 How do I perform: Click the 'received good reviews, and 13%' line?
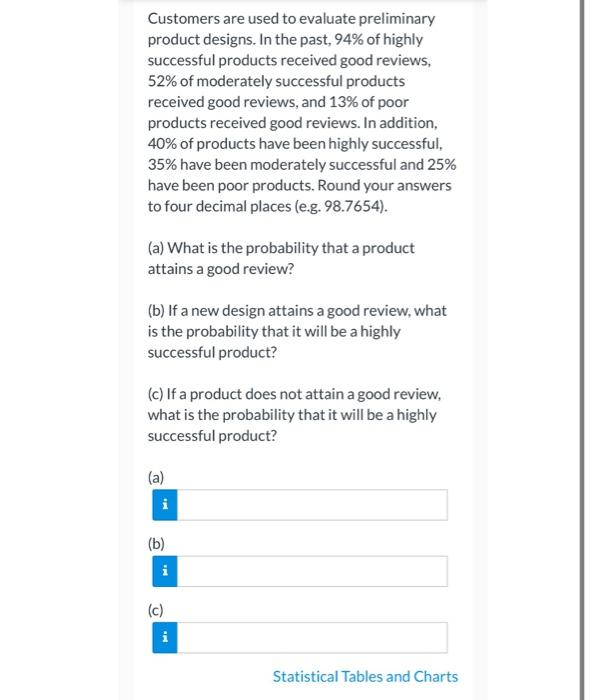(278, 102)
